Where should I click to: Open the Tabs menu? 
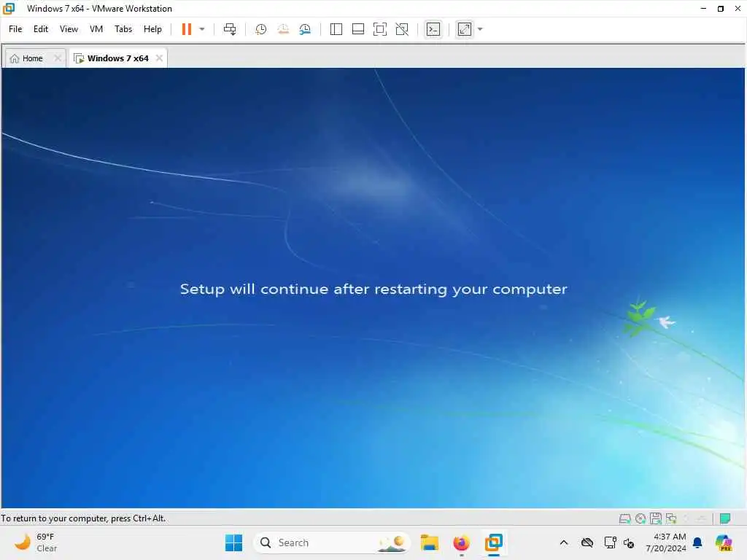coord(123,29)
